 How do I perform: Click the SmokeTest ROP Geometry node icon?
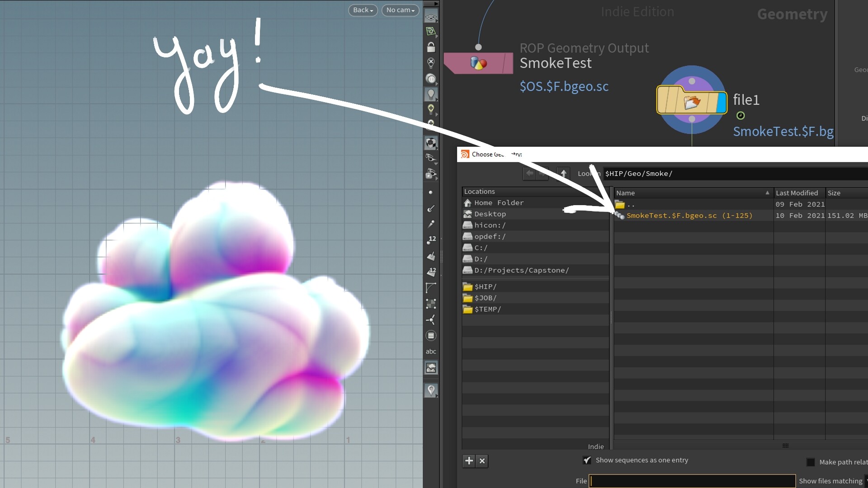(x=478, y=63)
